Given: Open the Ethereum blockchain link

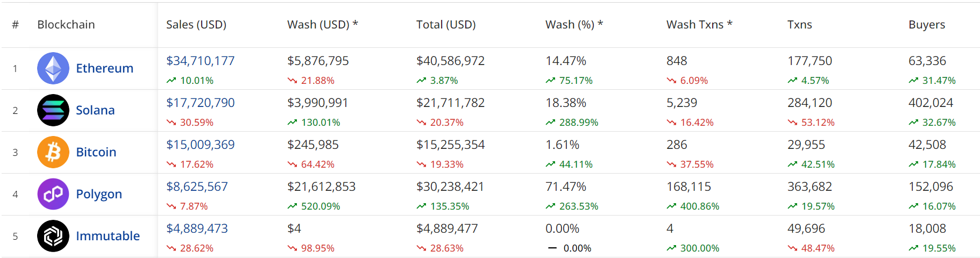Looking at the screenshot, I should pos(104,68).
